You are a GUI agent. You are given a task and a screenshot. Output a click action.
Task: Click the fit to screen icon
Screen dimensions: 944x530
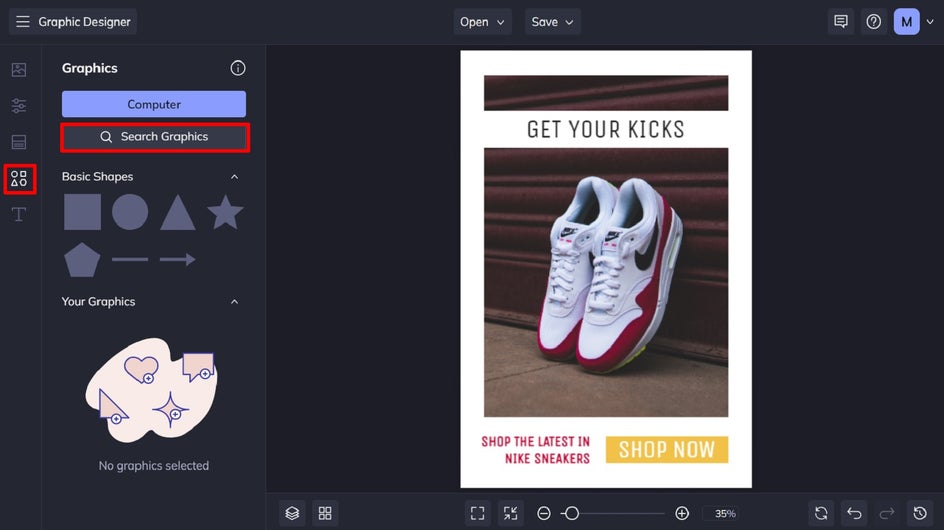tap(477, 513)
